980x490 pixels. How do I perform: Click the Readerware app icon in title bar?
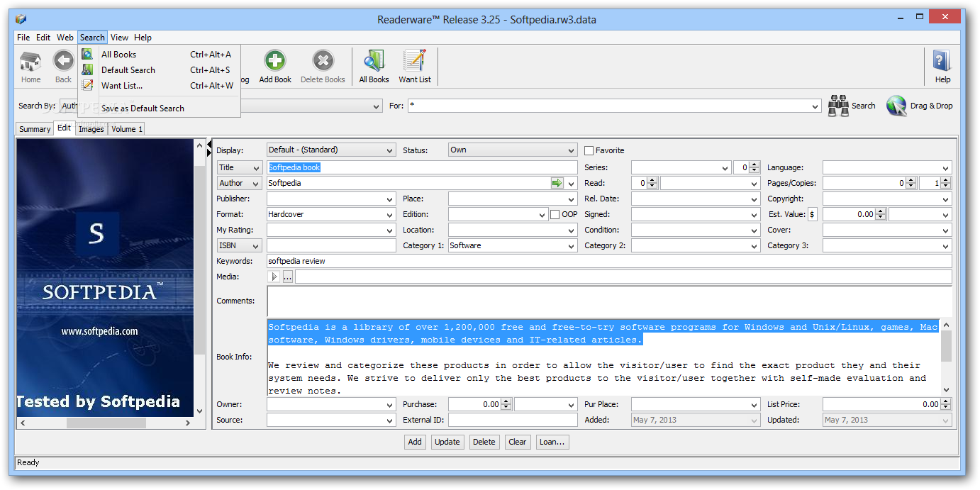coord(21,19)
